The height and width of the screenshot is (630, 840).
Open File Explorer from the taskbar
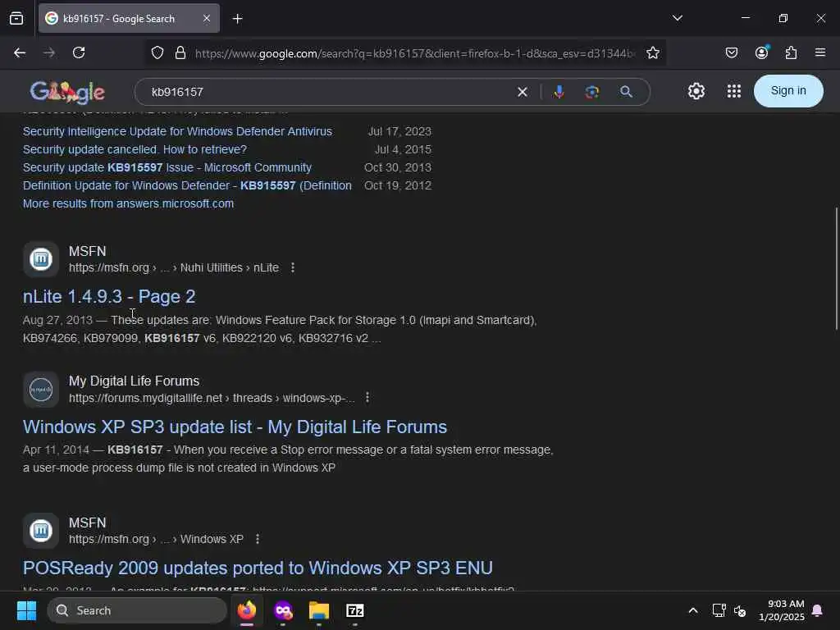click(319, 610)
